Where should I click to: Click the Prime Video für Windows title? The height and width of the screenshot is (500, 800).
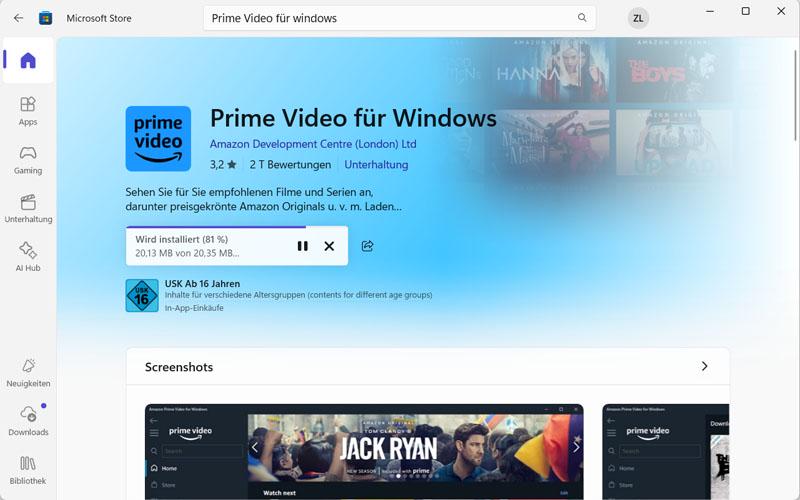click(353, 118)
